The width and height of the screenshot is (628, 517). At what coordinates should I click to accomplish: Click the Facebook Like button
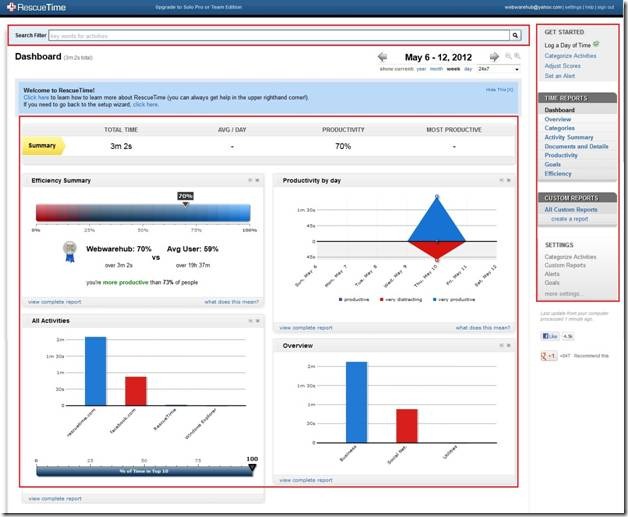coord(550,336)
